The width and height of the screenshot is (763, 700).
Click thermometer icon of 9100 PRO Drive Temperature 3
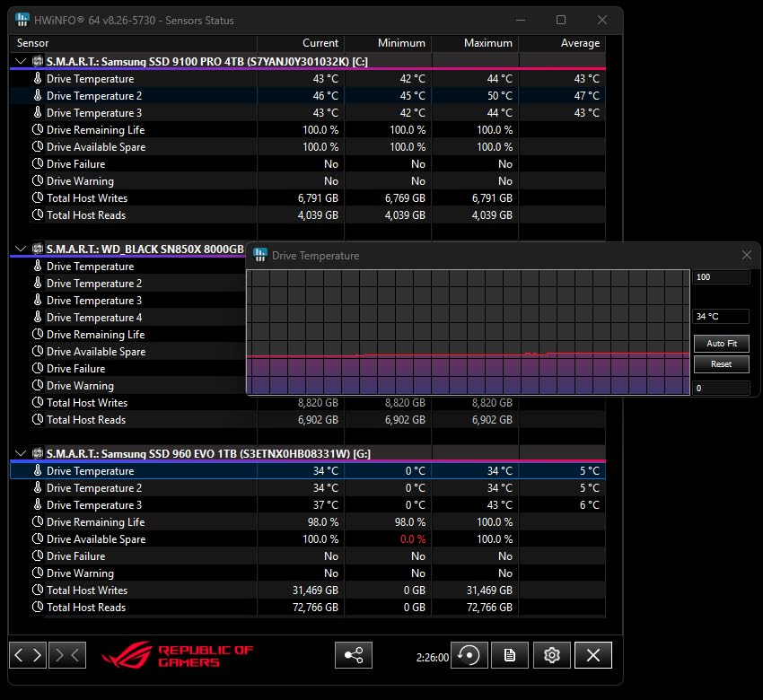coord(38,112)
